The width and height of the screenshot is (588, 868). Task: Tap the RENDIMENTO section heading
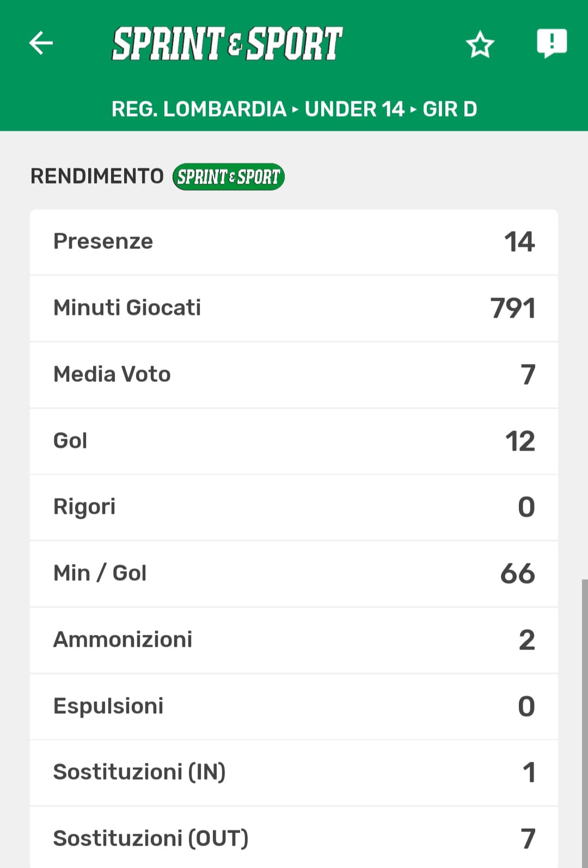(97, 177)
